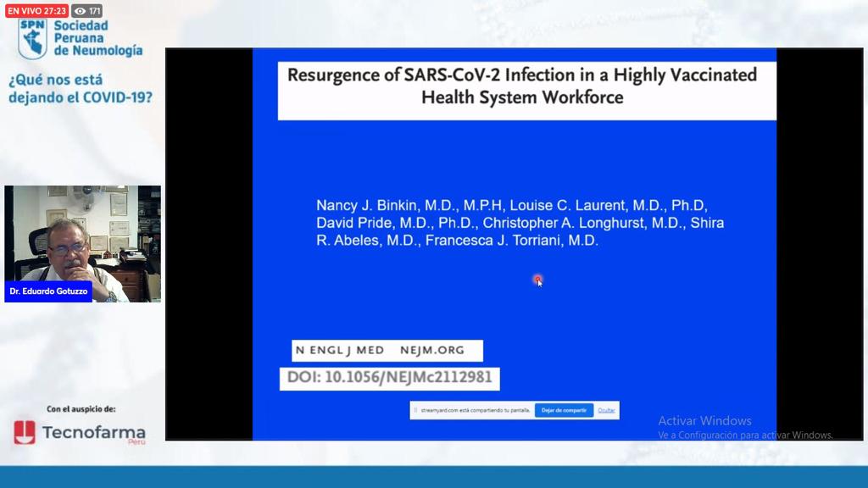Click the eye viewer count icon
Image resolution: width=868 pixels, height=488 pixels.
coord(81,11)
